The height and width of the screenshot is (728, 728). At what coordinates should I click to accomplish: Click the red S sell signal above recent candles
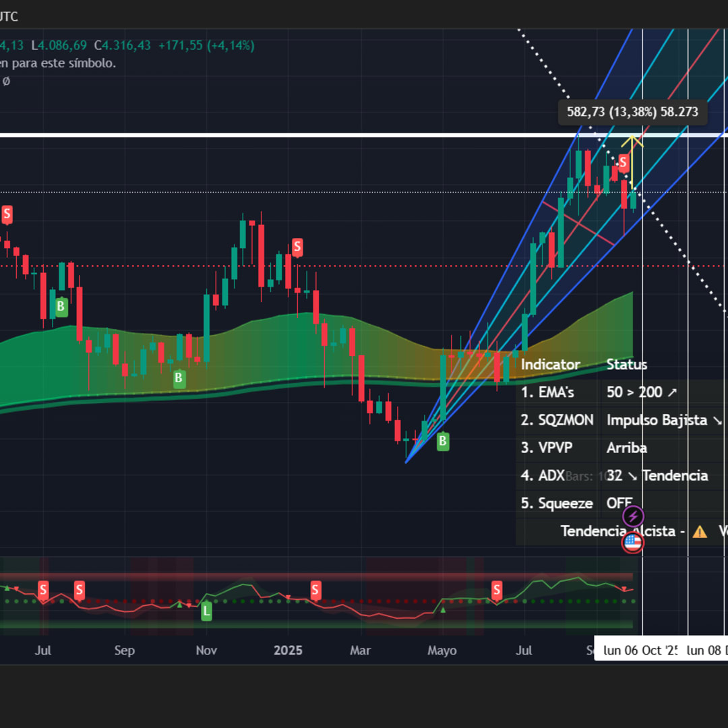point(623,162)
